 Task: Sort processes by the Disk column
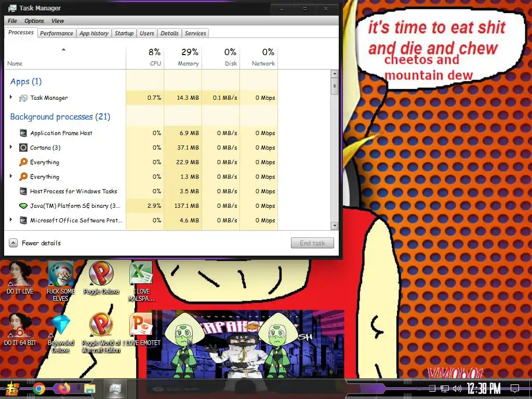[x=221, y=57]
